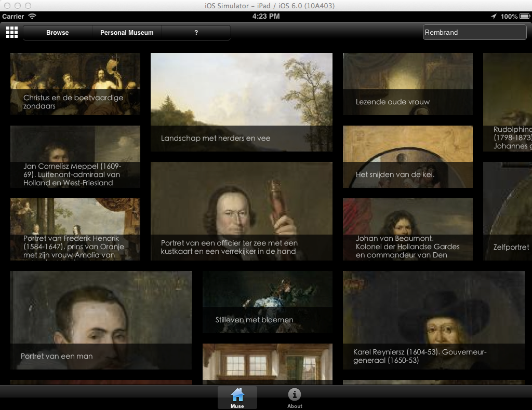Open Christus en de boetvaardige zondaars painting
Viewport: 532px width, 410px height.
[75, 84]
